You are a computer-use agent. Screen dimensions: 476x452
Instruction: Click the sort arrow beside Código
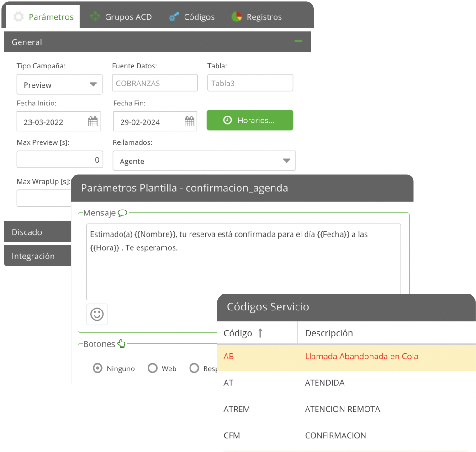click(x=260, y=333)
